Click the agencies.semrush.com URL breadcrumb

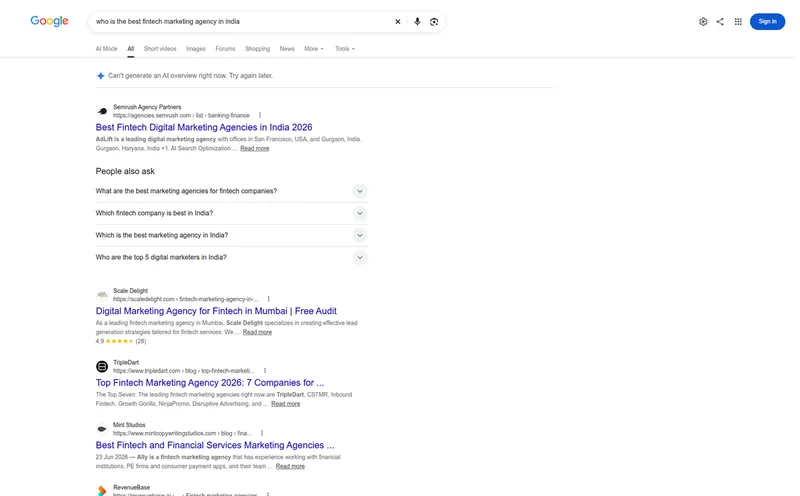tap(181, 115)
